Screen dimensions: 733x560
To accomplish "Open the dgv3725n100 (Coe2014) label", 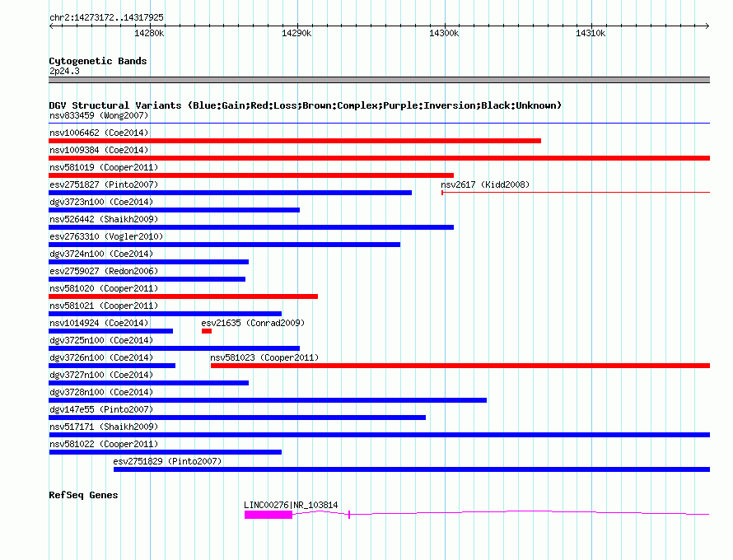I will 101,340.
